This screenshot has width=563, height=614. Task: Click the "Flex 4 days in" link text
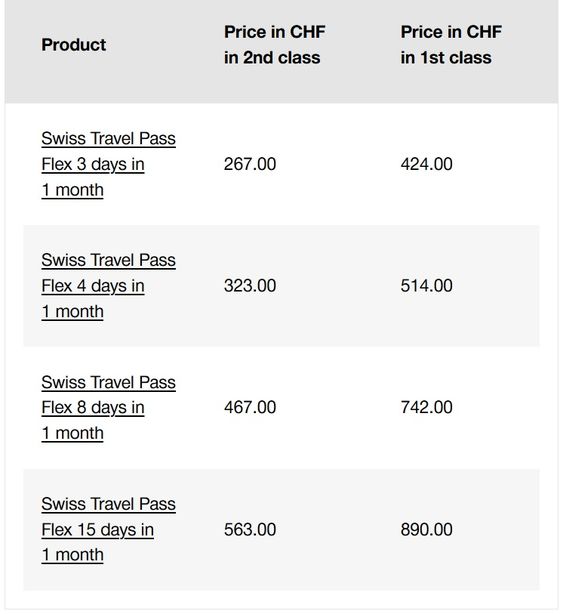93,286
